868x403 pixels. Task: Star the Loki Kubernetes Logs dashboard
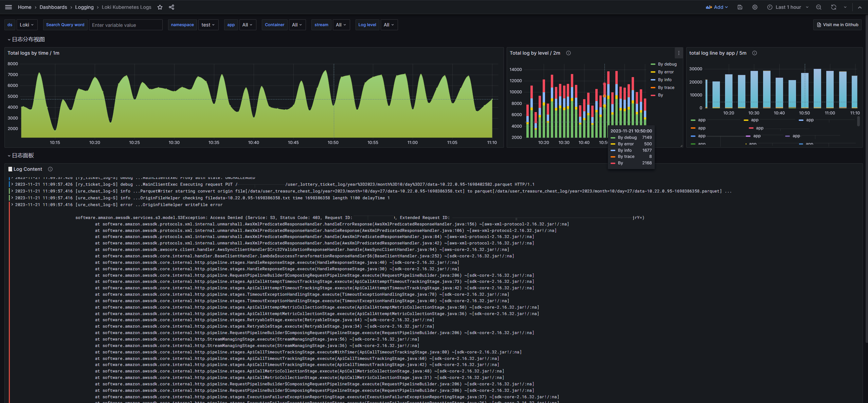tap(160, 7)
